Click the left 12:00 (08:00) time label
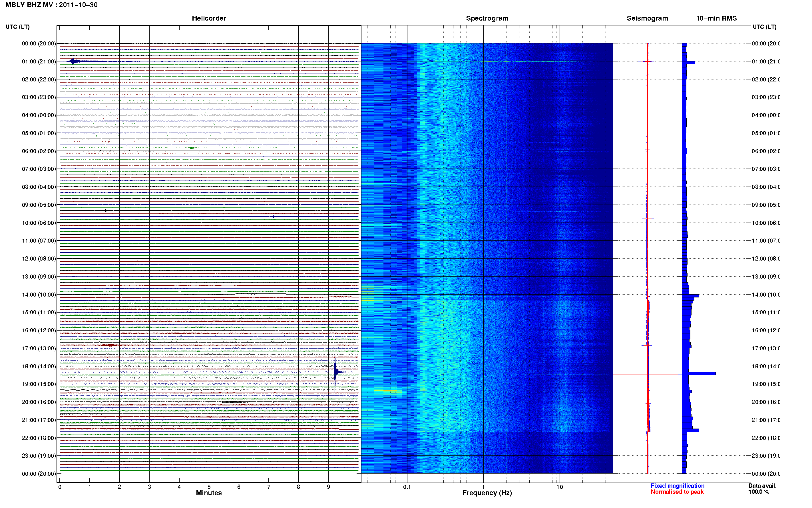The image size is (812, 508). click(x=39, y=259)
